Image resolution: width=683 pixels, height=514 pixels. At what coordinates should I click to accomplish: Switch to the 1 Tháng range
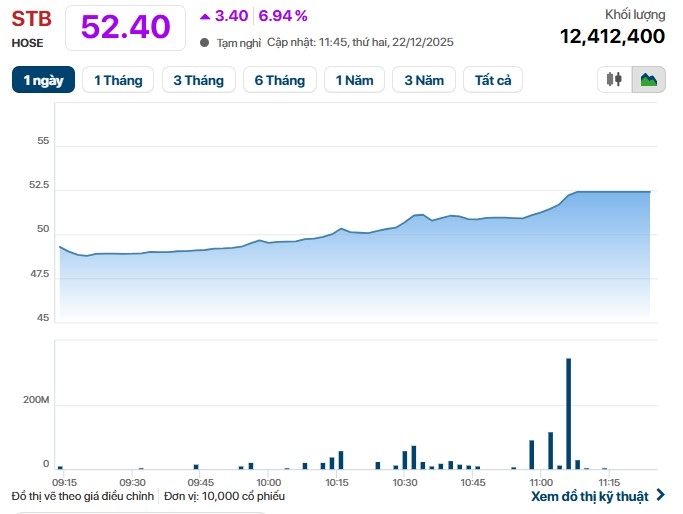click(118, 80)
